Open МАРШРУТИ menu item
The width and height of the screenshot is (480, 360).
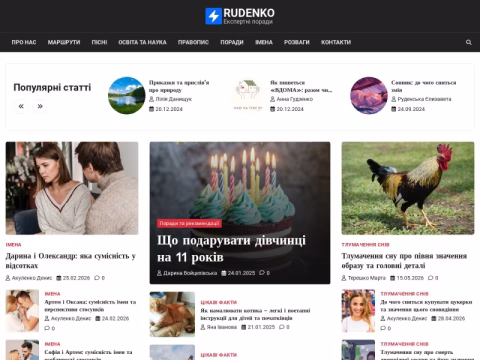click(64, 42)
